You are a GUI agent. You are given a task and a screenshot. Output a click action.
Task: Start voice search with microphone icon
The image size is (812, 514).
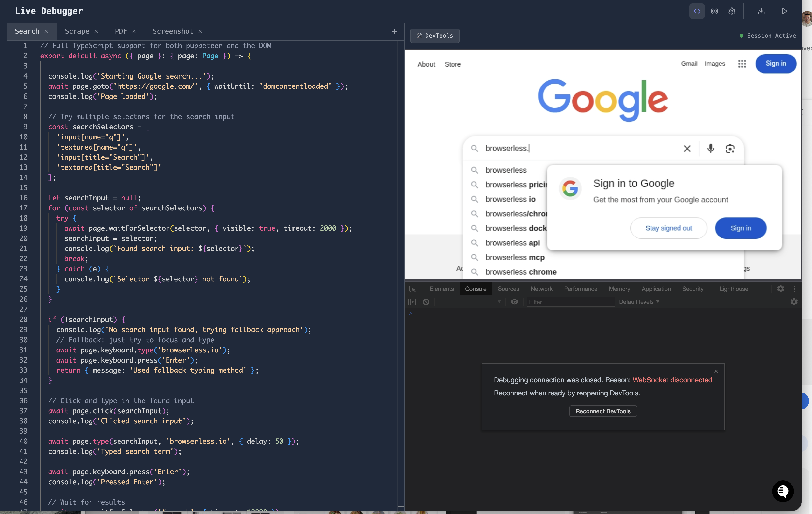[x=711, y=148]
